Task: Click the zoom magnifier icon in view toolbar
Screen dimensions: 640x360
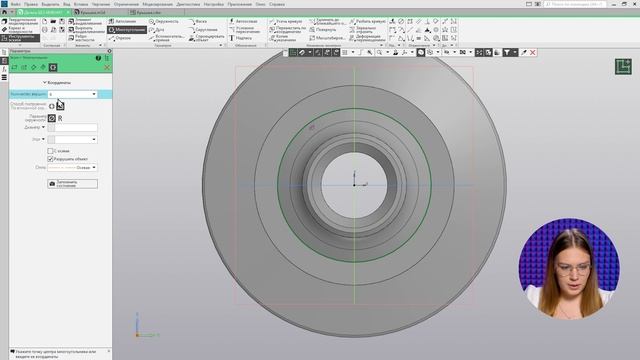Action: (x=379, y=52)
